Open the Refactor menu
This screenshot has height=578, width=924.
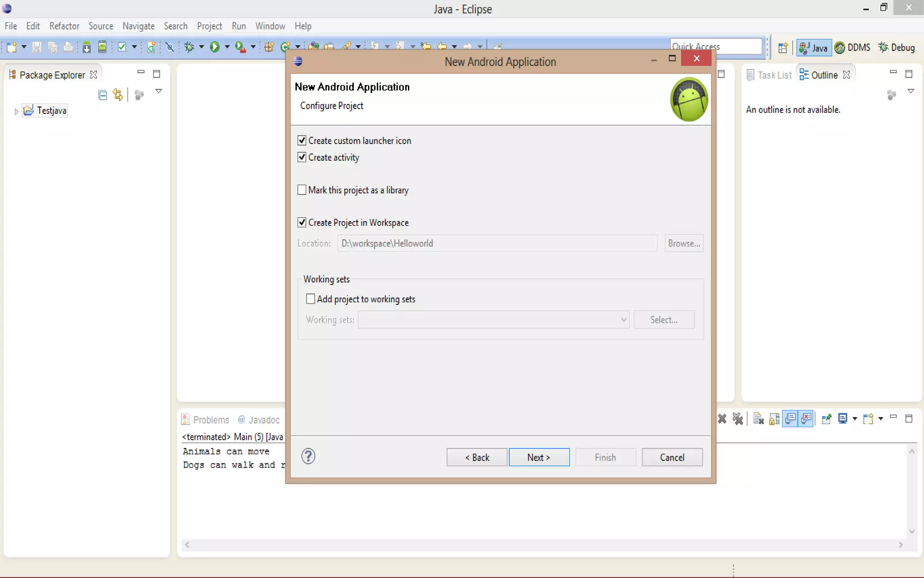(65, 26)
